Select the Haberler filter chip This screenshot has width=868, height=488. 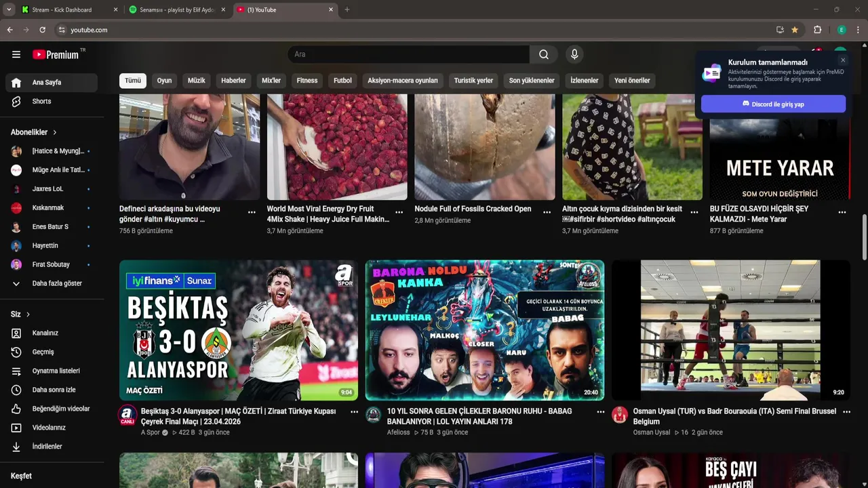pyautogui.click(x=233, y=80)
